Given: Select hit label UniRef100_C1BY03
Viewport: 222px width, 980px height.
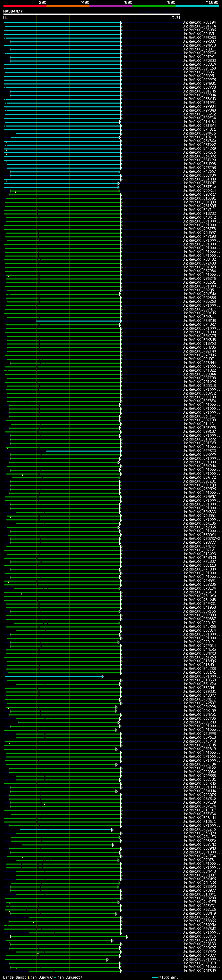Looking at the screenshot, I should point(199,344).
